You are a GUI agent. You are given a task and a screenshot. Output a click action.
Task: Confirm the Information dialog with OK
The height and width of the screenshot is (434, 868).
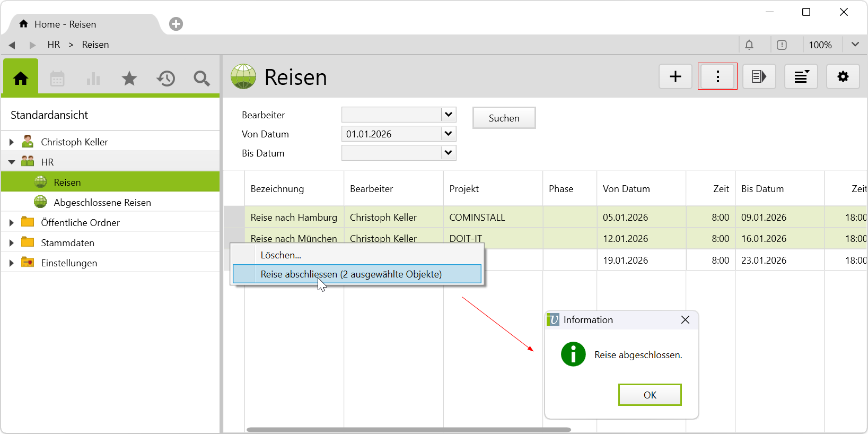(x=650, y=395)
